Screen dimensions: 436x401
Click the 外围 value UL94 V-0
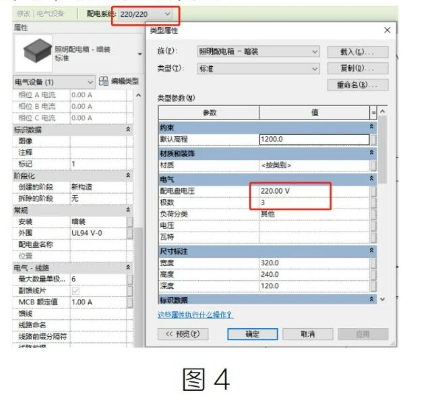tap(99, 233)
